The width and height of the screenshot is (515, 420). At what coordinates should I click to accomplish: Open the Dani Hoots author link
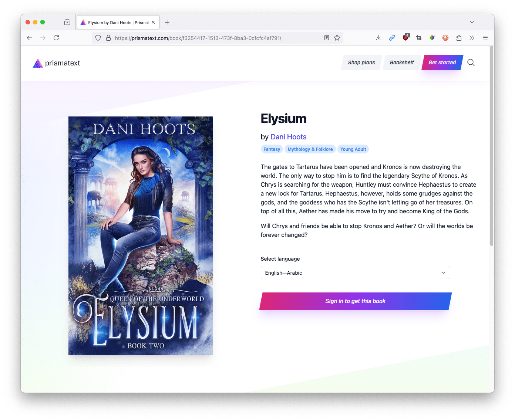(288, 137)
